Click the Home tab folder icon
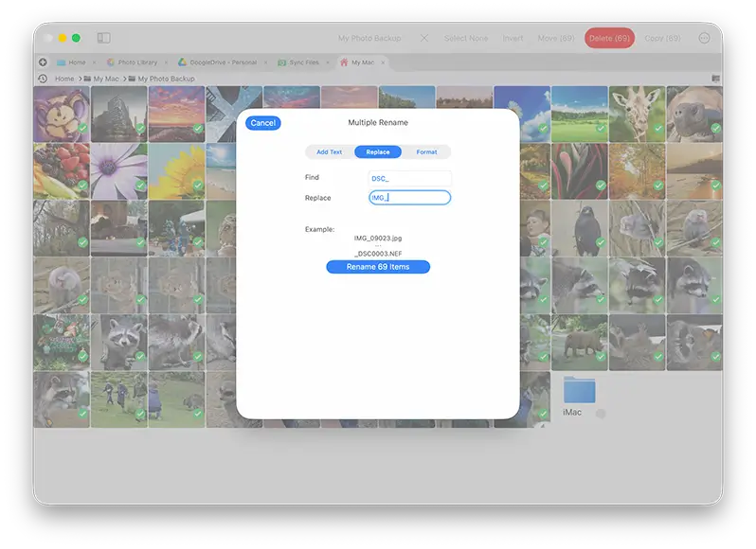The width and height of the screenshot is (756, 549). [62, 62]
